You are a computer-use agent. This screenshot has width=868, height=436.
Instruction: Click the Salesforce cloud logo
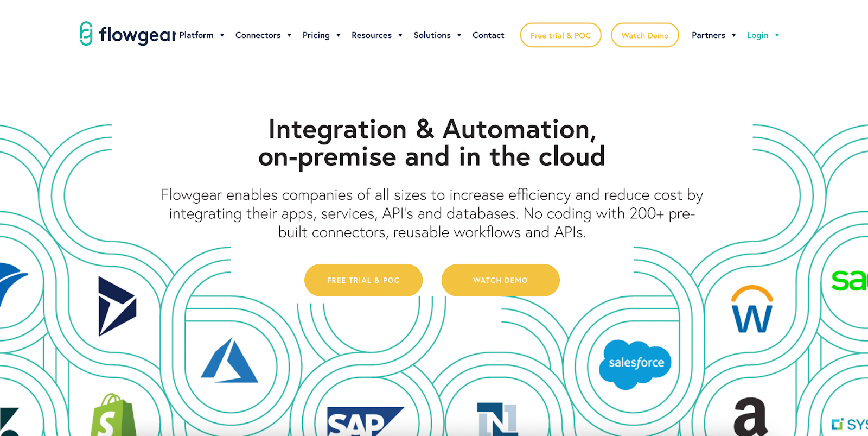pyautogui.click(x=635, y=364)
